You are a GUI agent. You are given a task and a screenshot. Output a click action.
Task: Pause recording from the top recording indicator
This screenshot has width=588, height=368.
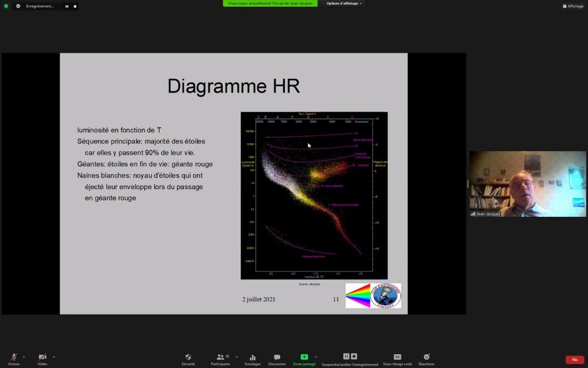point(67,6)
